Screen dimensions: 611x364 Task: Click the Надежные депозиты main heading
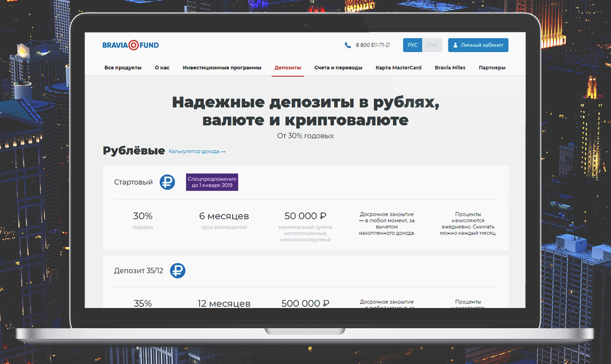[x=305, y=111]
